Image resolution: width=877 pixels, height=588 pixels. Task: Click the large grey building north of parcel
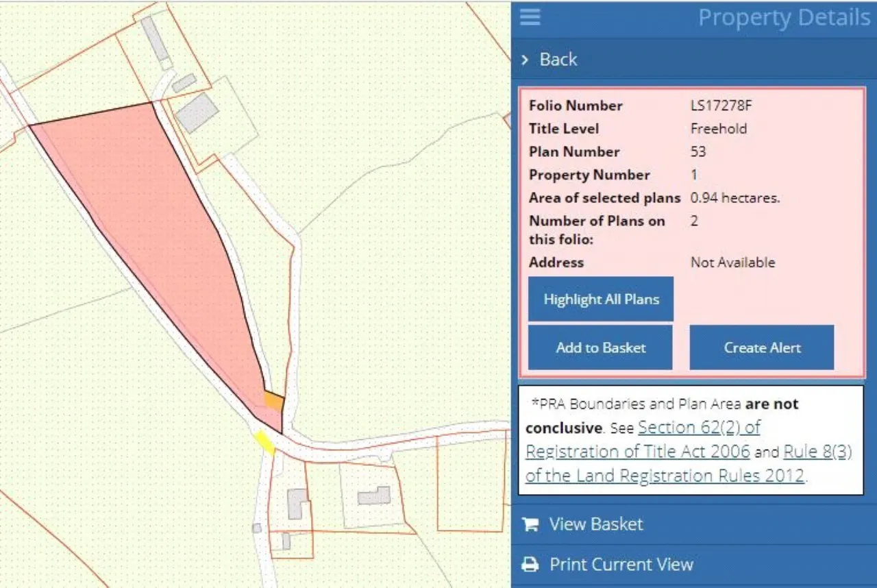pos(196,113)
